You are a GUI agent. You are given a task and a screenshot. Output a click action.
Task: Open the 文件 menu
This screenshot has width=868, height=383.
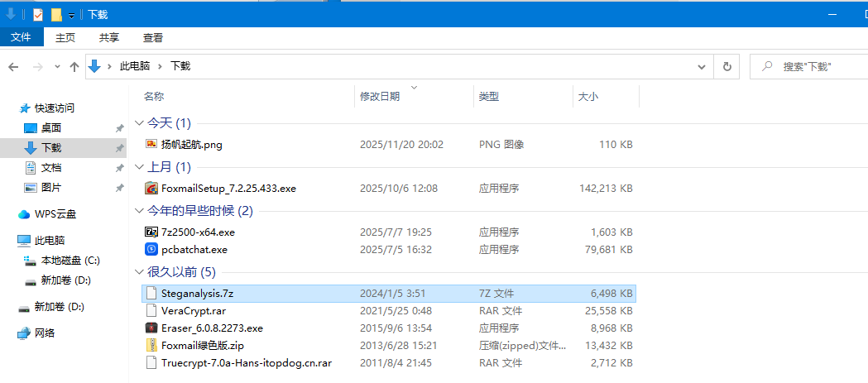coord(21,37)
